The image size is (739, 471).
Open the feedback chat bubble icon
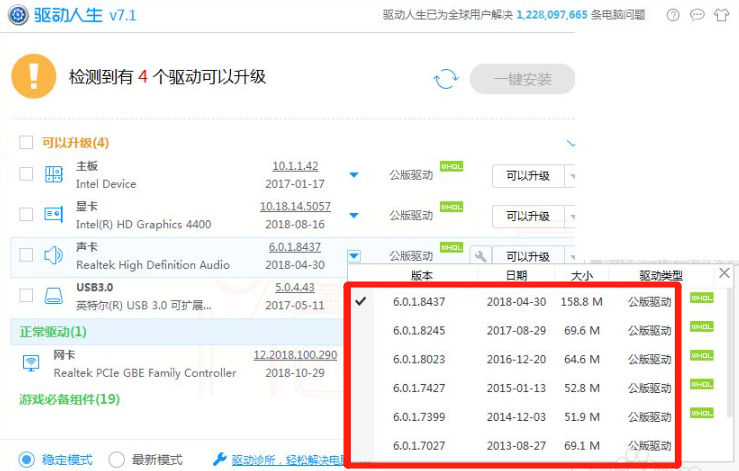(697, 15)
